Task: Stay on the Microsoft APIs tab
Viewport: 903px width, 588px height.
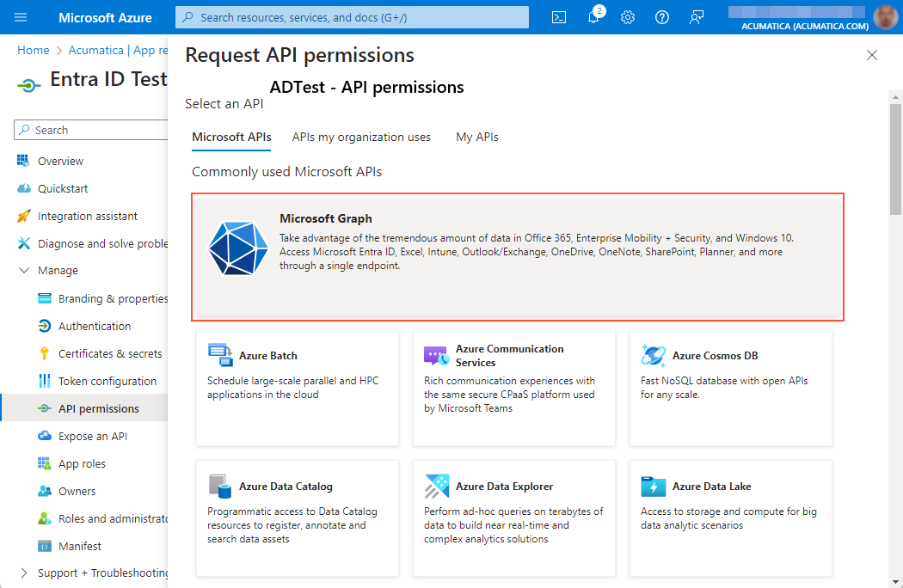Action: [230, 136]
